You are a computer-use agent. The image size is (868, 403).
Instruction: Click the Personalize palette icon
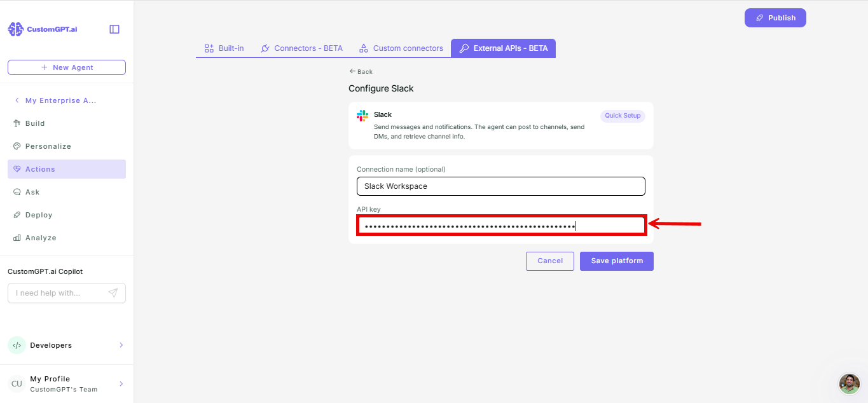tap(17, 146)
